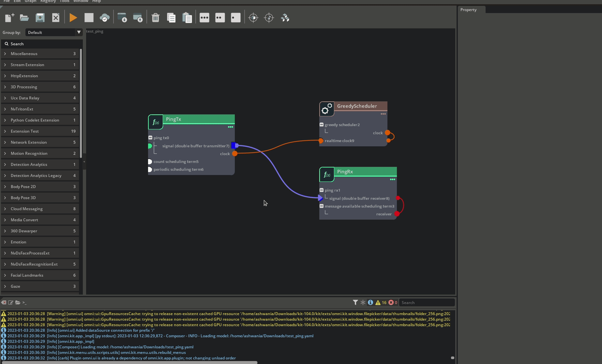
Task: Clear console with the red X eraser icon
Action: point(4,302)
